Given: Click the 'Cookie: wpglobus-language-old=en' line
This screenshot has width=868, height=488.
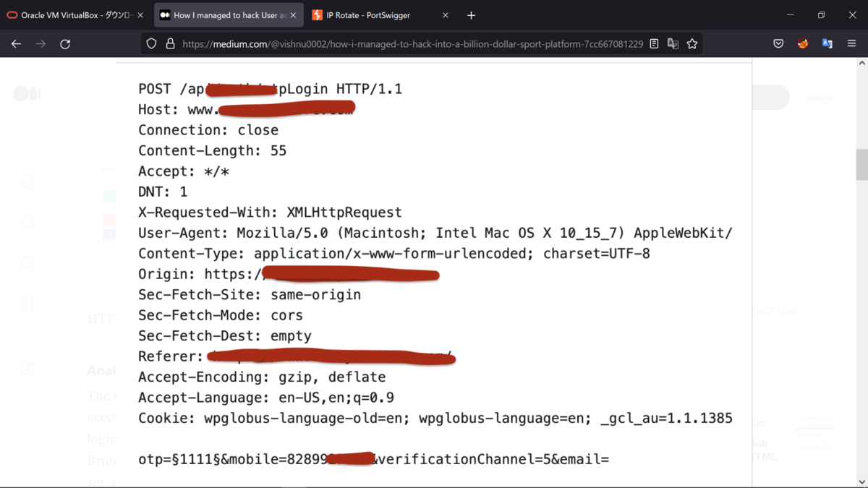Looking at the screenshot, I should coord(435,418).
